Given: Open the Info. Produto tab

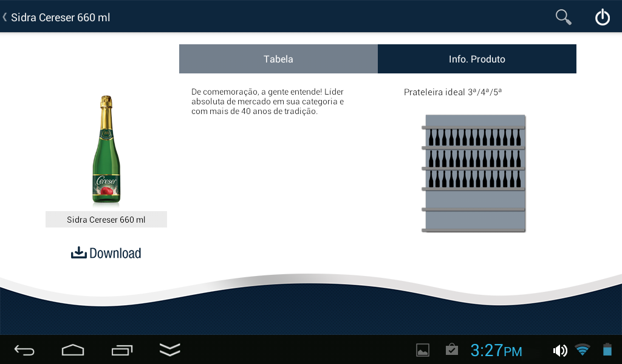Looking at the screenshot, I should (x=477, y=59).
